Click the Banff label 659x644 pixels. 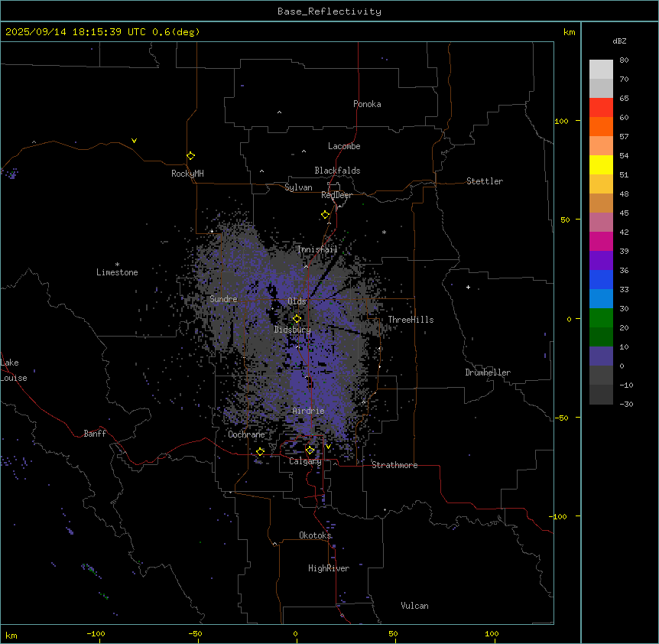[x=95, y=434]
